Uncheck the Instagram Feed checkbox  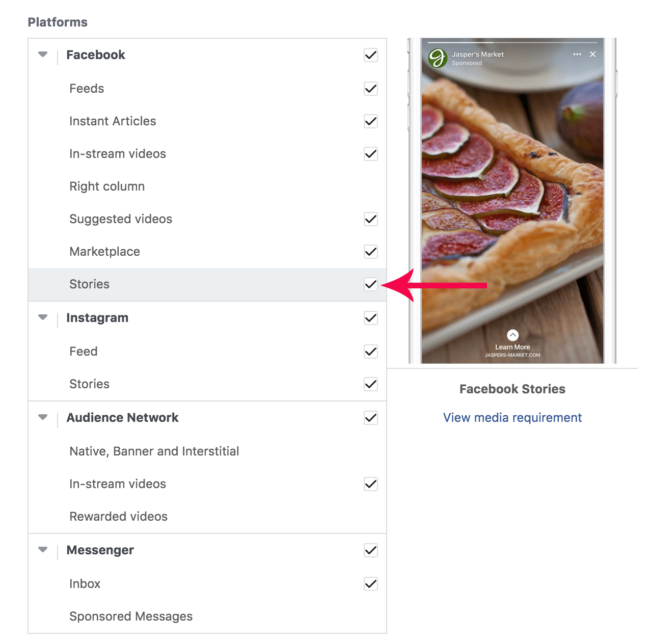(x=371, y=352)
